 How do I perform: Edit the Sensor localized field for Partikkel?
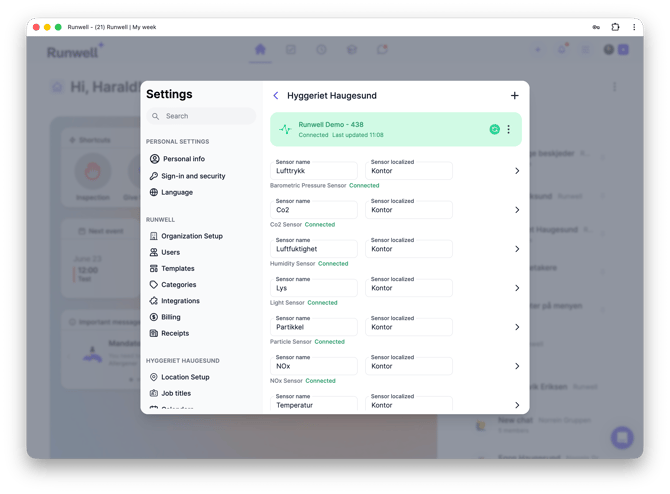[x=409, y=327]
